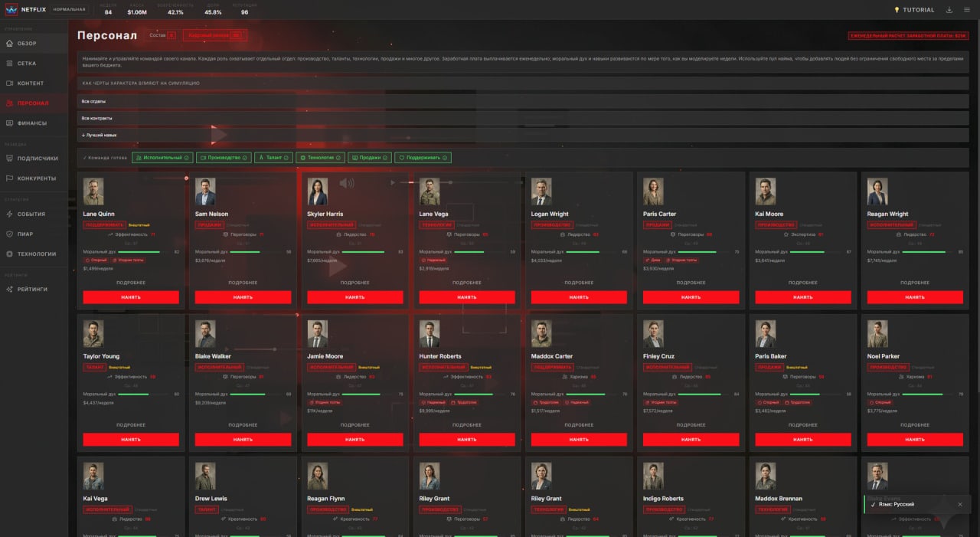Expand 'Как черты характера влияют на симуляцию'
Viewport: 980px width, 537px height.
(523, 83)
